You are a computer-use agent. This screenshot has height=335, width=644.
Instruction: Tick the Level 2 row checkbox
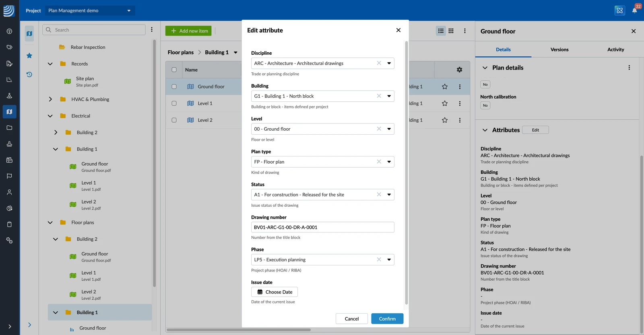tap(174, 120)
